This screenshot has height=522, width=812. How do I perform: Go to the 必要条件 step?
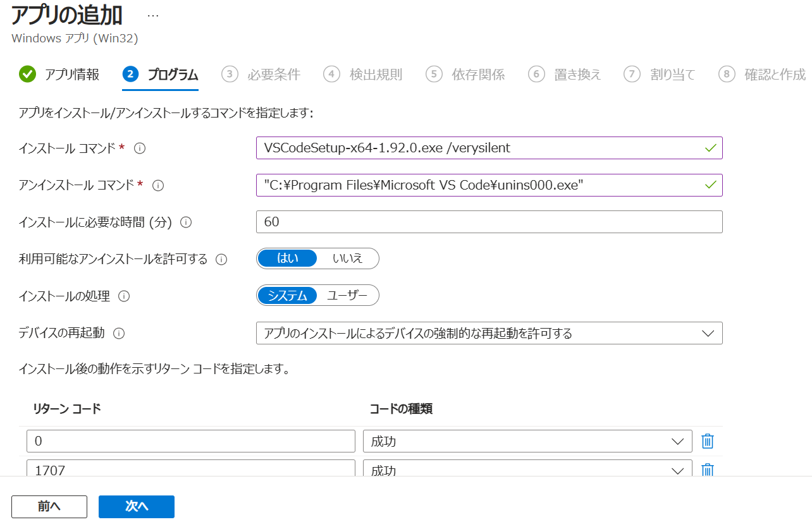pyautogui.click(x=261, y=75)
